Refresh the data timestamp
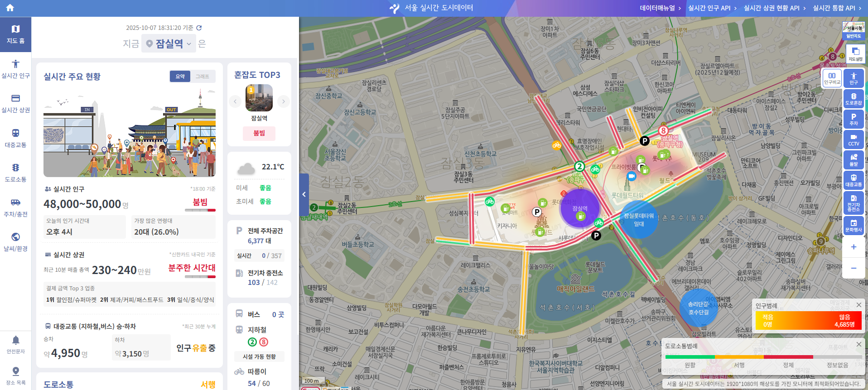The height and width of the screenshot is (390, 868). (199, 28)
